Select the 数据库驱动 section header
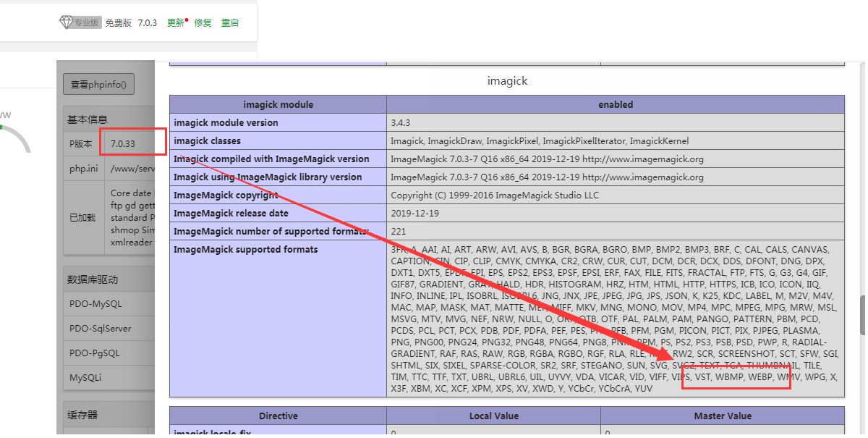868x438 pixels. coord(93,279)
